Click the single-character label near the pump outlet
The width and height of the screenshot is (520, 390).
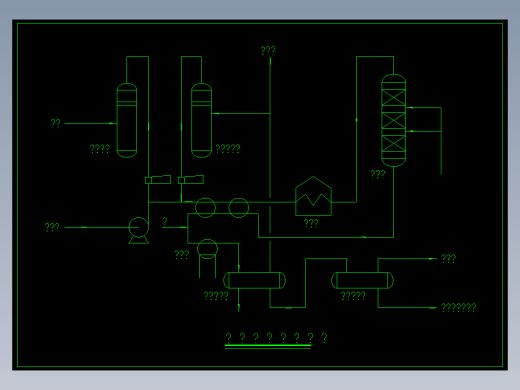click(165, 221)
